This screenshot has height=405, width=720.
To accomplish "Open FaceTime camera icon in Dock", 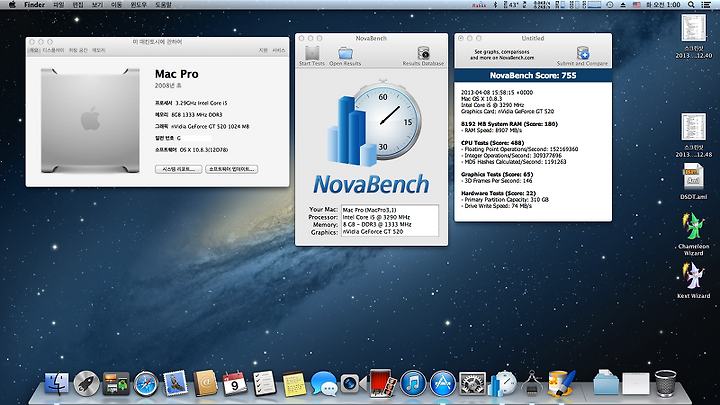I will tap(353, 383).
